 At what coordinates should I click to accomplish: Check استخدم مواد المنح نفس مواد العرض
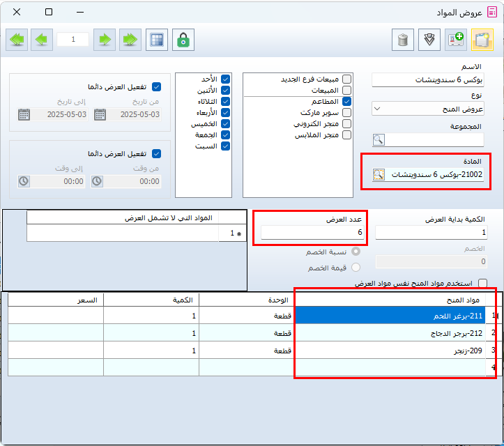point(482,283)
